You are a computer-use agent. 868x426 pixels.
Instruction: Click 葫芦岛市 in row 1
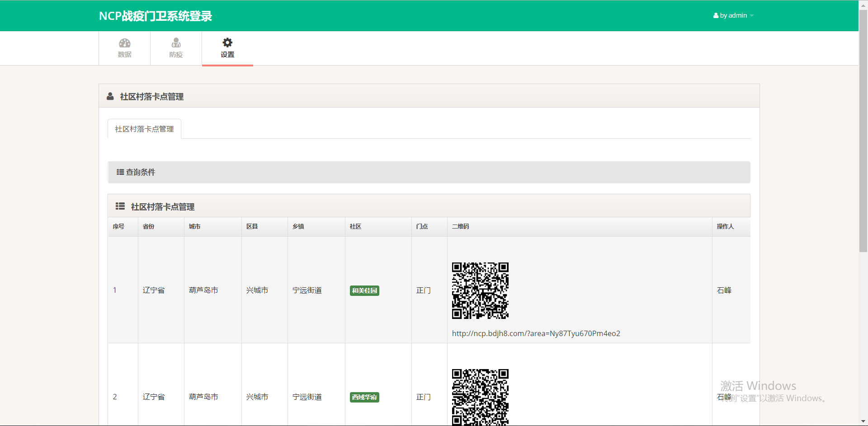pyautogui.click(x=203, y=290)
